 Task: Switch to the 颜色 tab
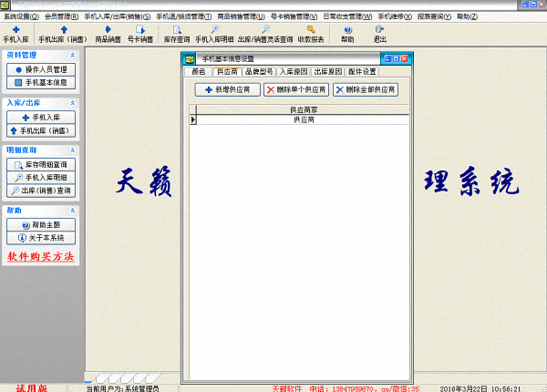pyautogui.click(x=198, y=71)
